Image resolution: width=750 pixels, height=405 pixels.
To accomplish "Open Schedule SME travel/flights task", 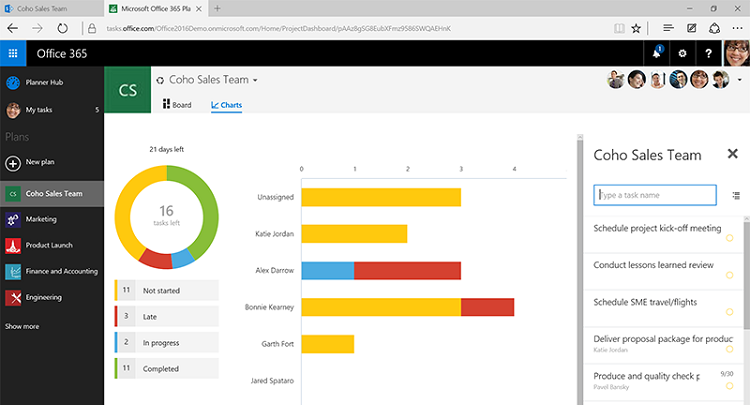I will point(645,302).
